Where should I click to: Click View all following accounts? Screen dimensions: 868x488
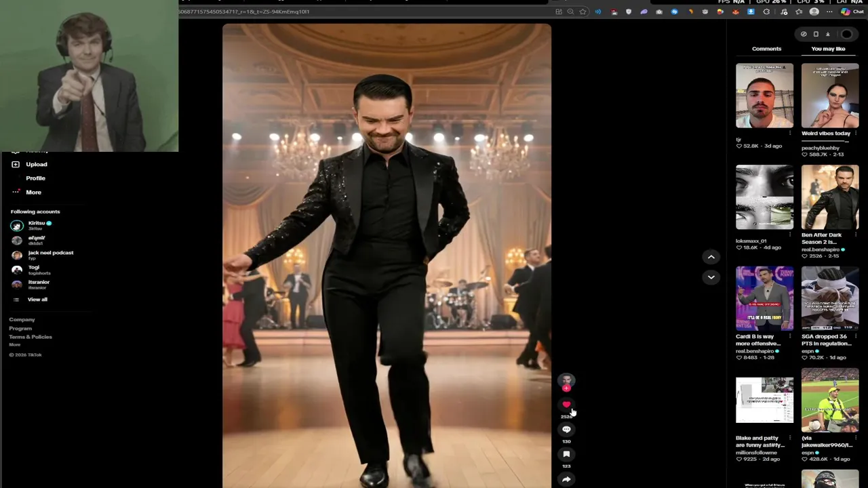[37, 300]
